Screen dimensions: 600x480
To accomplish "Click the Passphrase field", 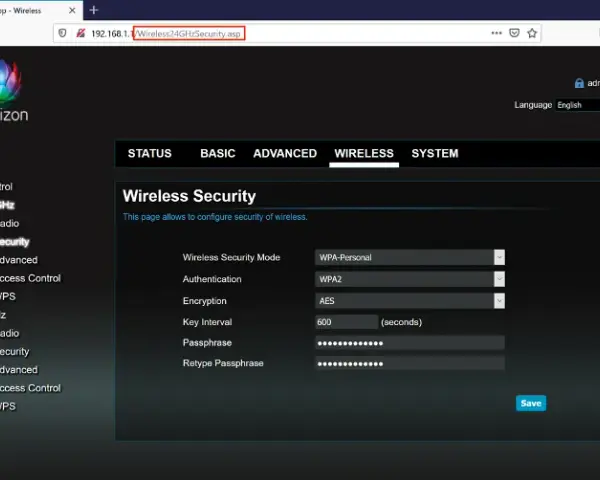I will pos(410,343).
